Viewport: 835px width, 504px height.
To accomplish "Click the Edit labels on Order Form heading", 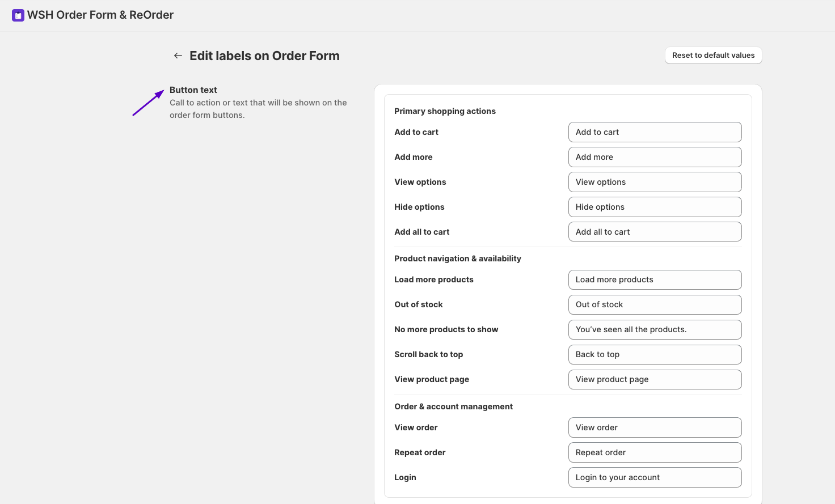I will tap(264, 56).
